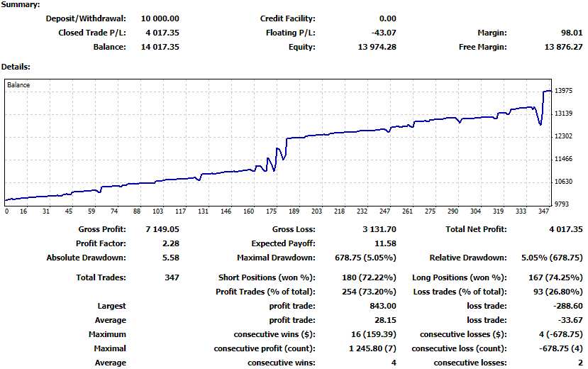Click the Maximal Drawdown value 678.75 (5.05%)
Viewport: 588px width, 369px height.
(x=365, y=258)
